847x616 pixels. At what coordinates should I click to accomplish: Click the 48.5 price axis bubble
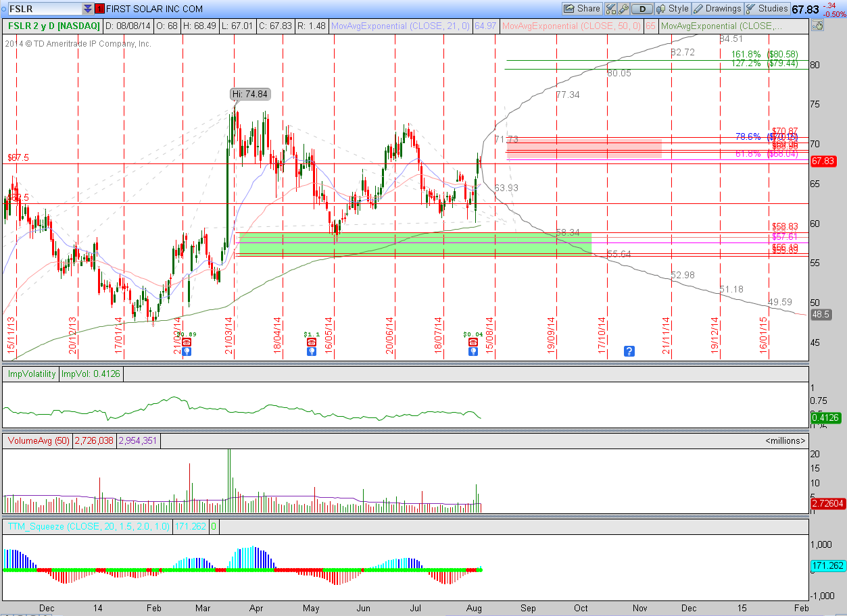point(821,314)
